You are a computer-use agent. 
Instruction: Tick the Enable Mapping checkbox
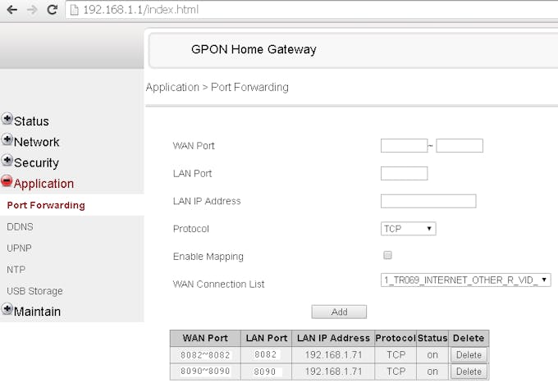(387, 255)
